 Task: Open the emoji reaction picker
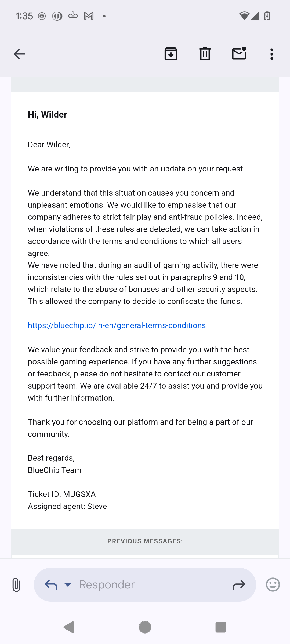(x=273, y=584)
